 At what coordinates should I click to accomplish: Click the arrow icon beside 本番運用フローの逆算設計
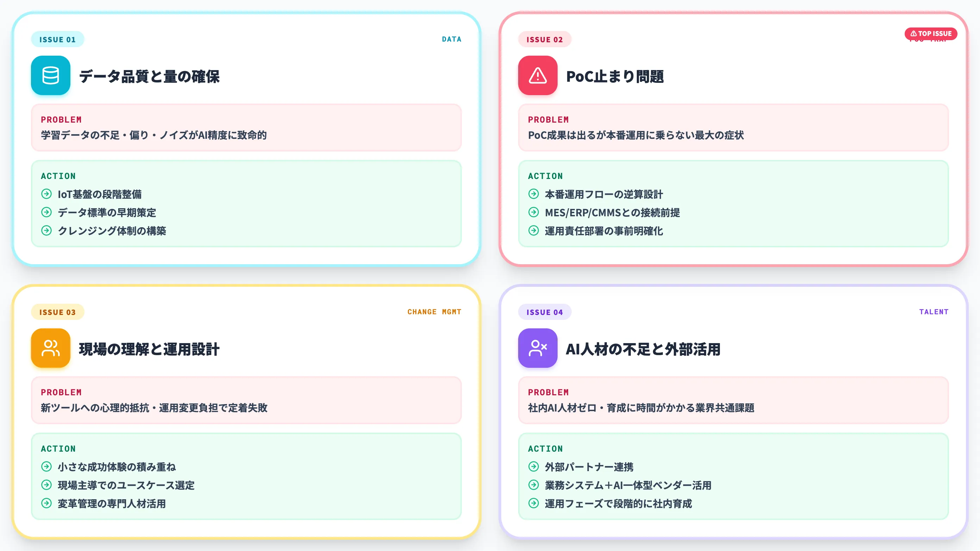pos(533,194)
